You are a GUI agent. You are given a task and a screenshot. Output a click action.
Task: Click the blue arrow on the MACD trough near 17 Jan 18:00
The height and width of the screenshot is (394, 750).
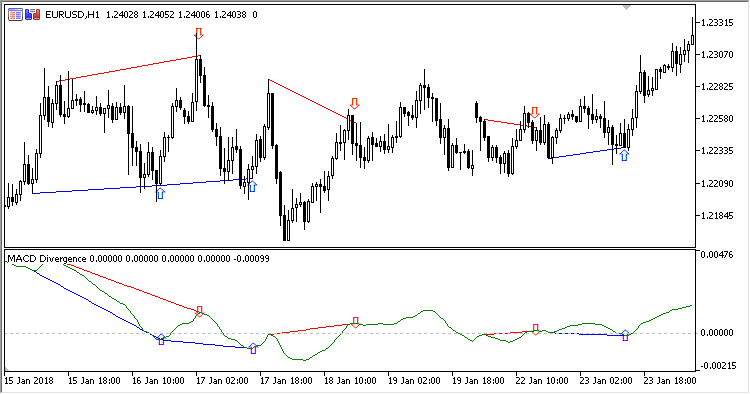tap(253, 349)
